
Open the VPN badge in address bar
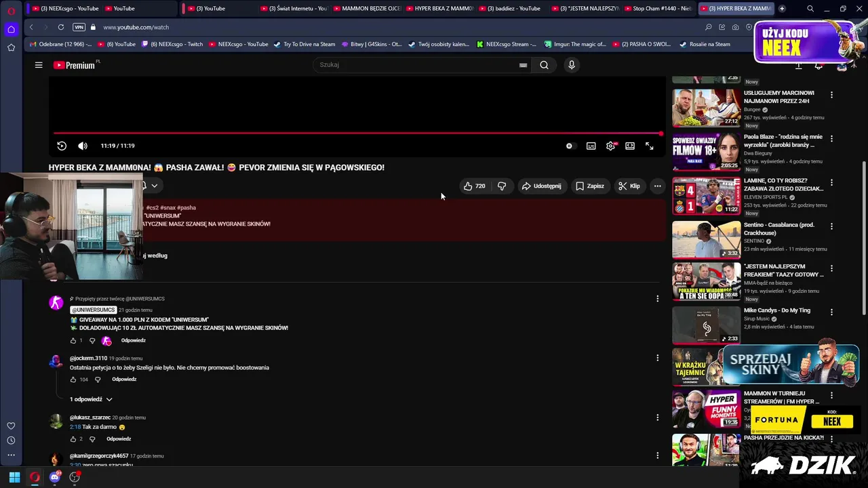(79, 27)
